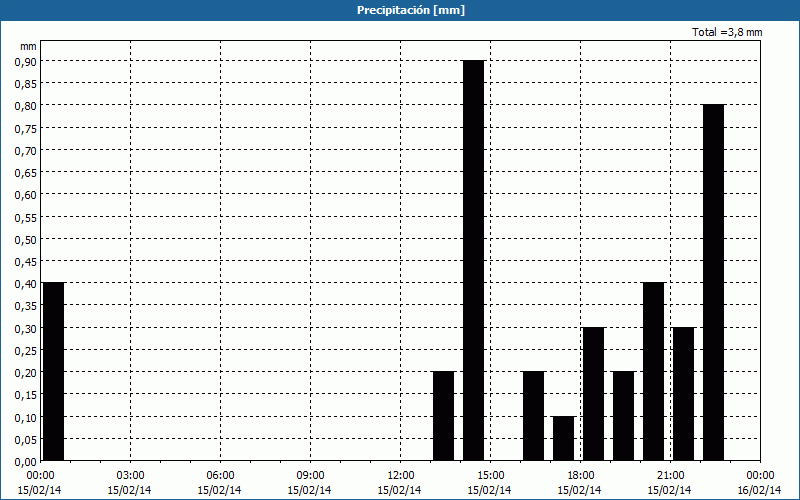800x500 pixels.
Task: Click the 21:00 x-axis time label
Action: click(x=670, y=476)
